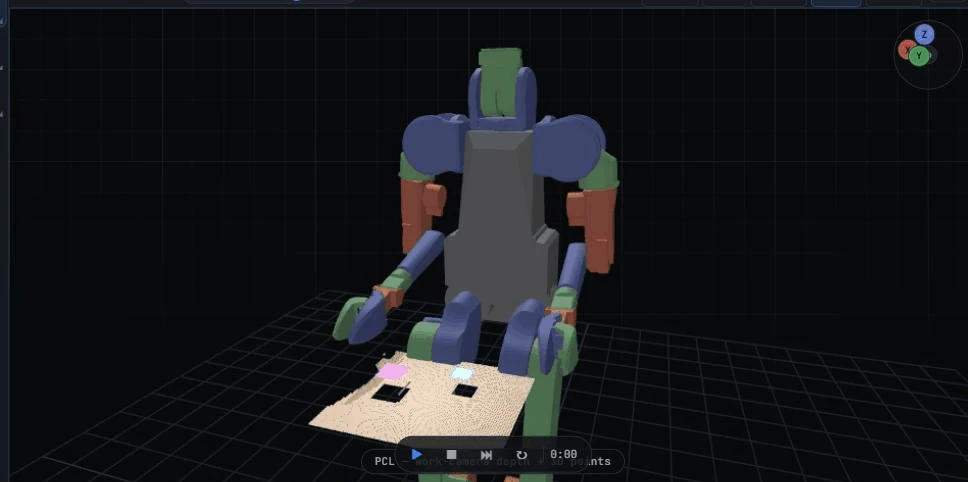
Task: Select the light blue square on the point cloud
Action: click(462, 373)
